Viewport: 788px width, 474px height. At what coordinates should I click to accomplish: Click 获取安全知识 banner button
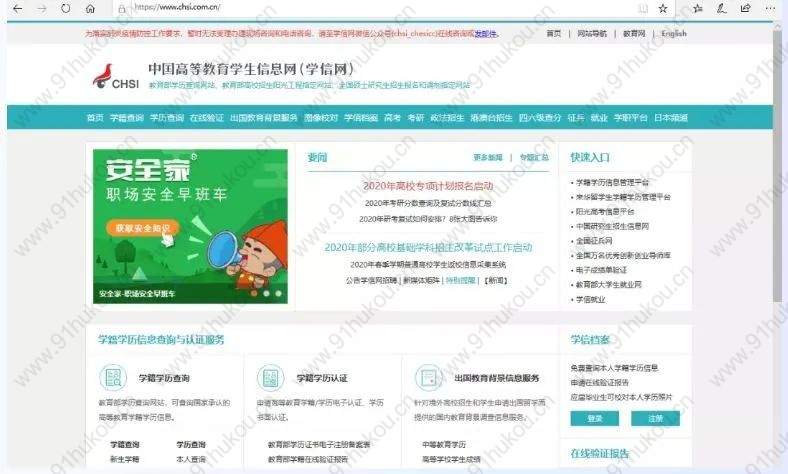(143, 228)
